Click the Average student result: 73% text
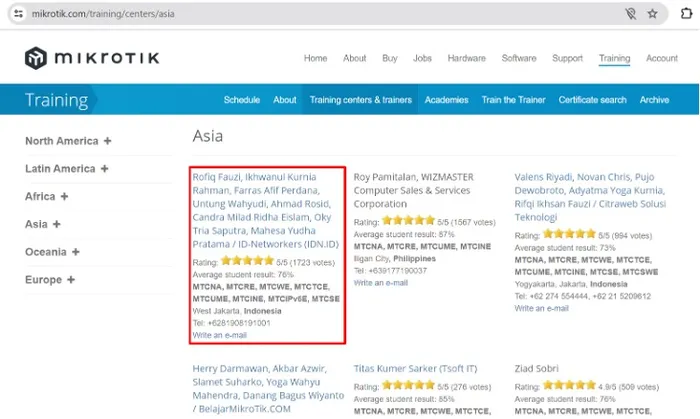Viewport: 700px width, 419px height. tap(565, 248)
